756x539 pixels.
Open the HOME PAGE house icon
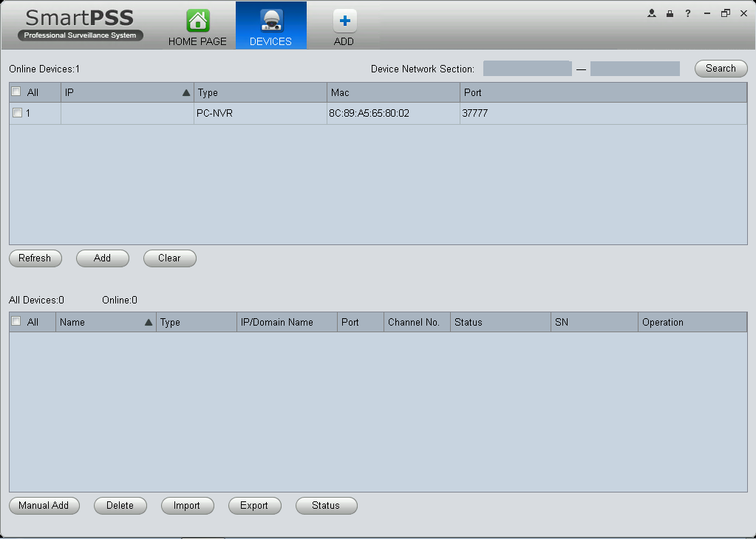pos(197,21)
